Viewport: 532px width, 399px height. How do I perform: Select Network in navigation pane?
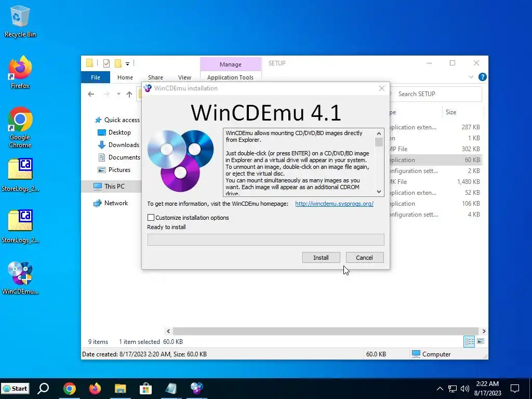click(111, 203)
